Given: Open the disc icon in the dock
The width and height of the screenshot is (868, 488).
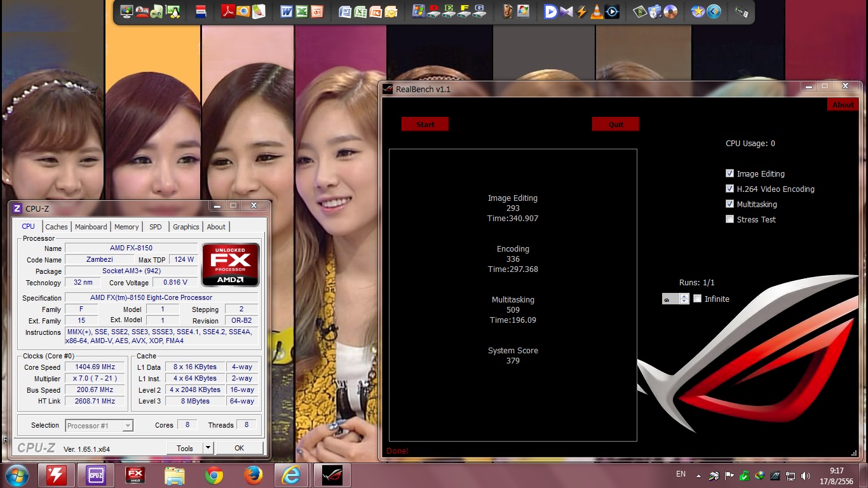Looking at the screenshot, I should click(x=670, y=11).
